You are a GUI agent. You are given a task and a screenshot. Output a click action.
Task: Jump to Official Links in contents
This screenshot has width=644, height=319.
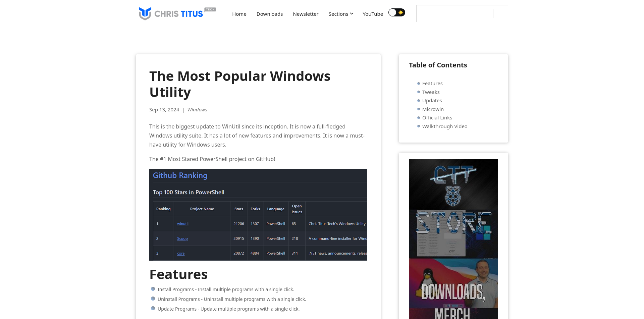[437, 118]
